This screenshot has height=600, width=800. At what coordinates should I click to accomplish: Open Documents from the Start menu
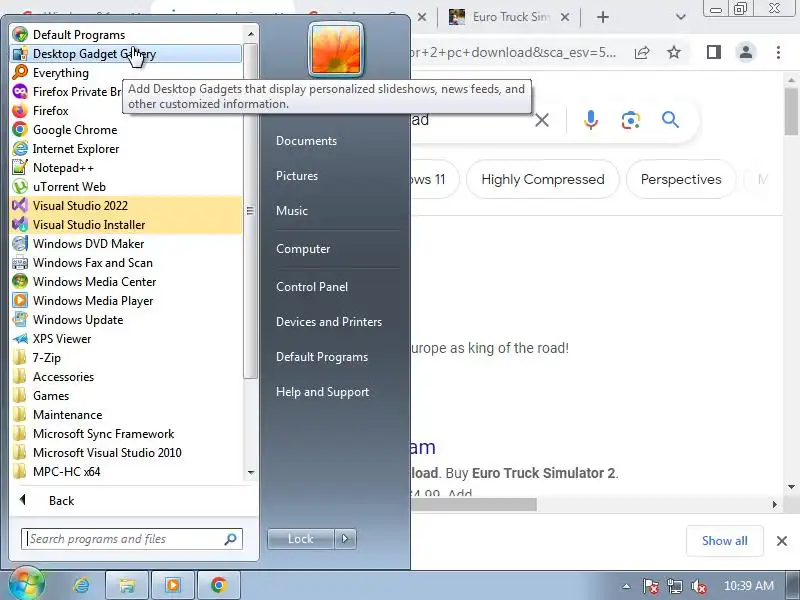[307, 141]
